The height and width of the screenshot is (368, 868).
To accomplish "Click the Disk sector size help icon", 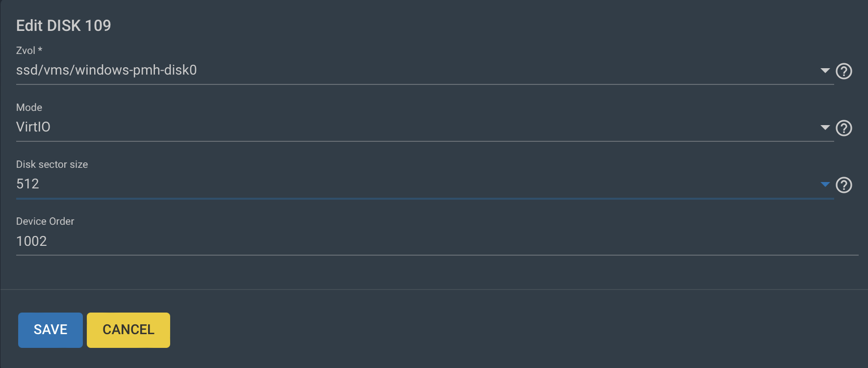I will point(843,185).
